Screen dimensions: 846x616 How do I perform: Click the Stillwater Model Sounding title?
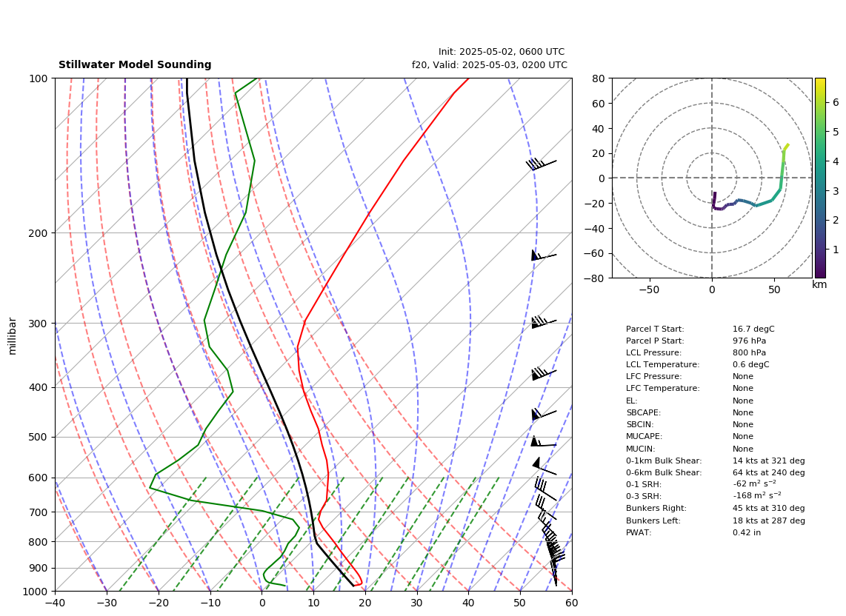[135, 64]
